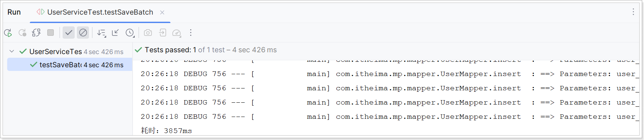Toggle Show Passed tests checkmark

[68, 33]
